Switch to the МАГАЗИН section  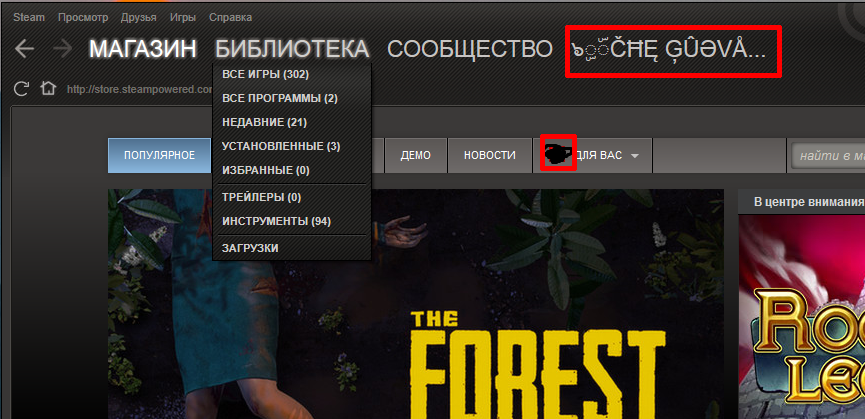click(143, 49)
